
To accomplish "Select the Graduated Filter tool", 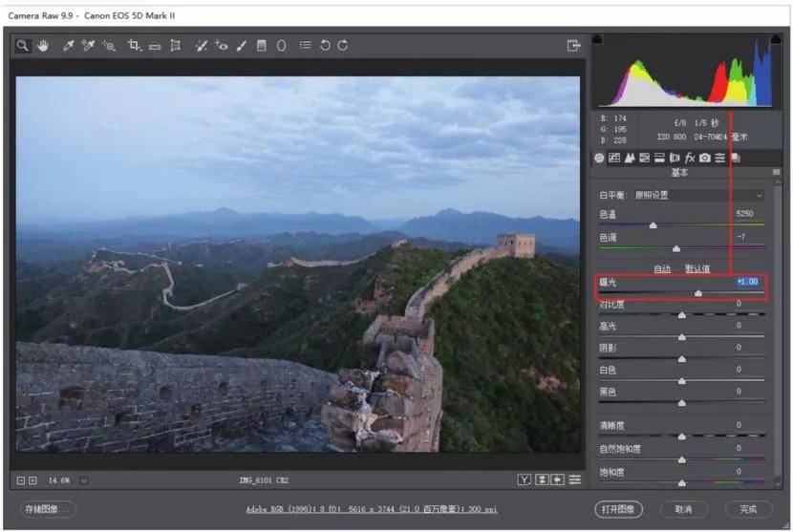I will (x=262, y=46).
